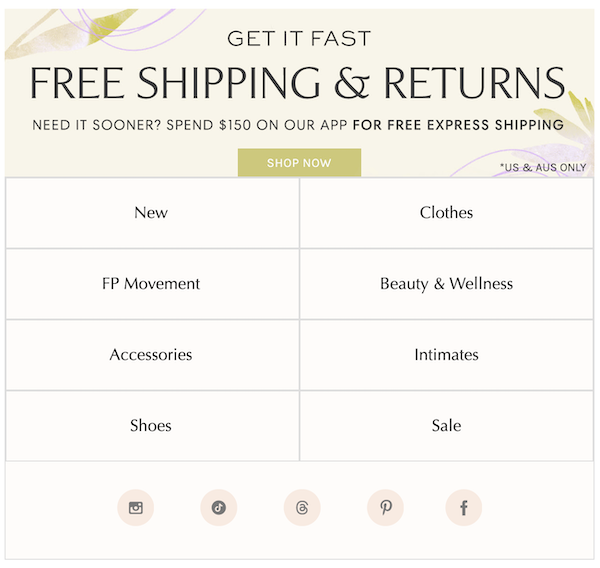
Task: Click the US & AUS Only disclaimer
Action: (x=543, y=168)
